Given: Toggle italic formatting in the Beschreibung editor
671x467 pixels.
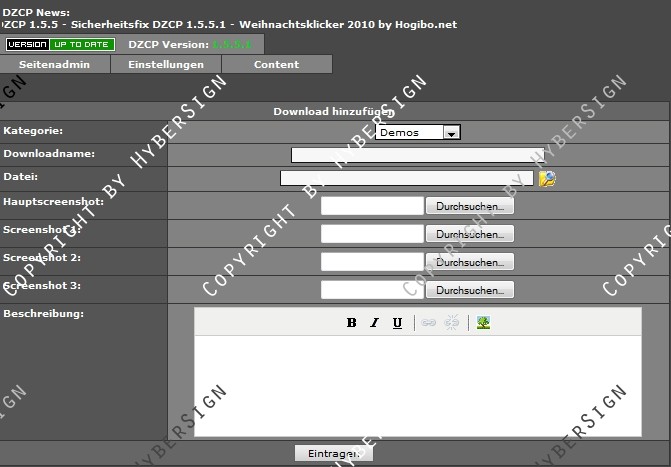Looking at the screenshot, I should pyautogui.click(x=374, y=322).
